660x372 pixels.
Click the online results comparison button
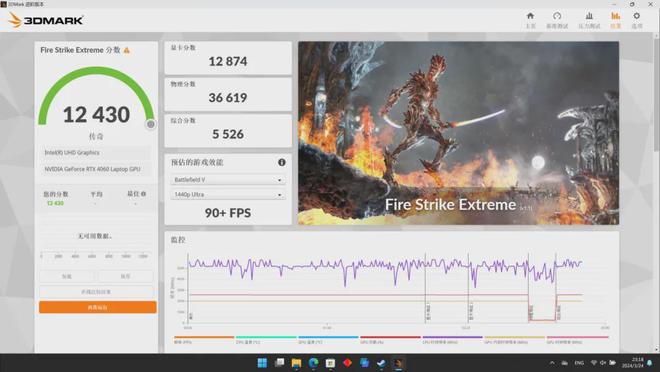[x=96, y=292]
